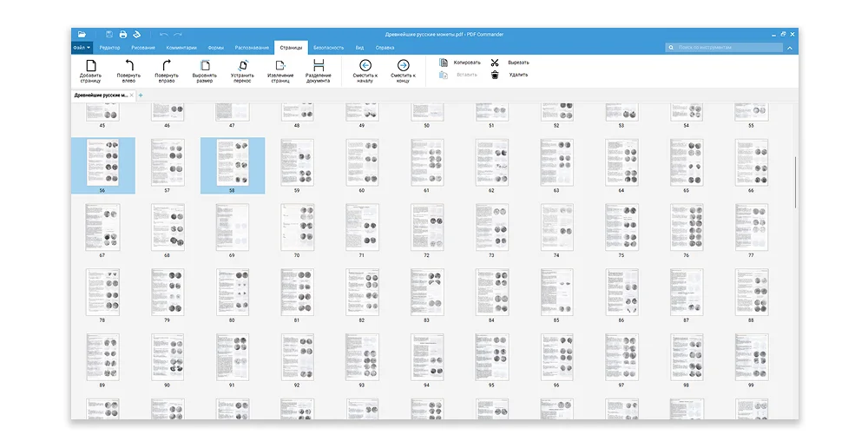Move pages to end with Сместить к концу
Viewport: 868px width, 448px height.
pyautogui.click(x=403, y=71)
